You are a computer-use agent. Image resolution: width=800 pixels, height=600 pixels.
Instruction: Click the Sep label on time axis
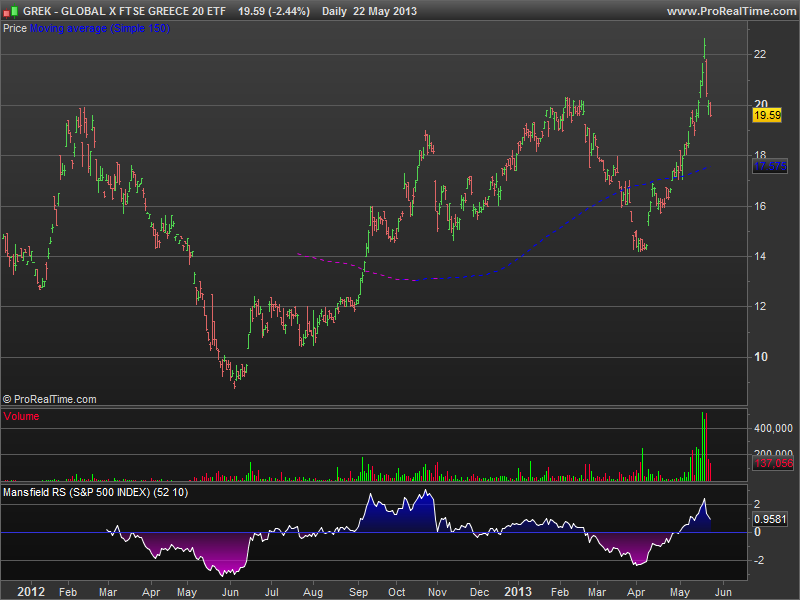click(359, 591)
